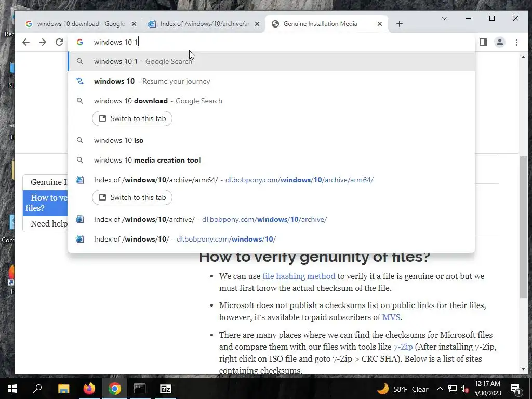Open the Windows Start menu
Viewport: 532px width, 399px height.
[12, 389]
